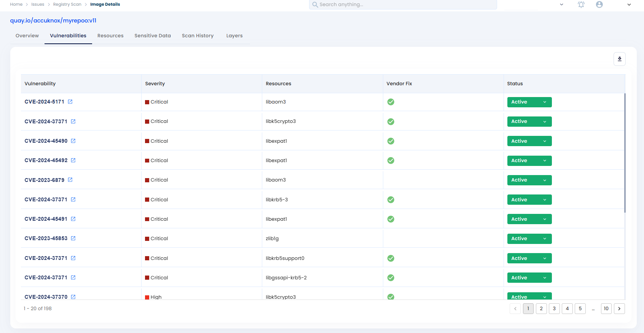Switch to the Resources tab
The width and height of the screenshot is (644, 333).
pos(110,36)
